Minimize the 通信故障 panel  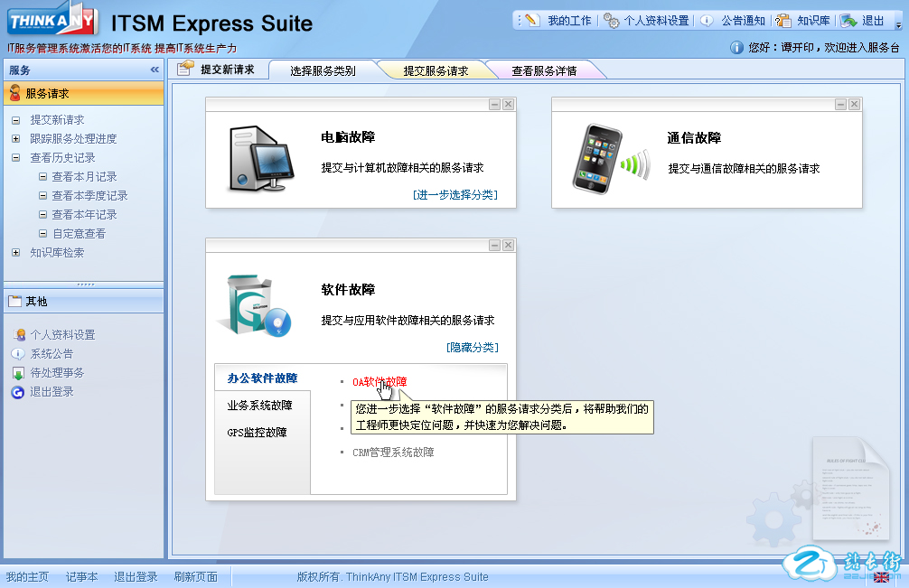tap(840, 105)
